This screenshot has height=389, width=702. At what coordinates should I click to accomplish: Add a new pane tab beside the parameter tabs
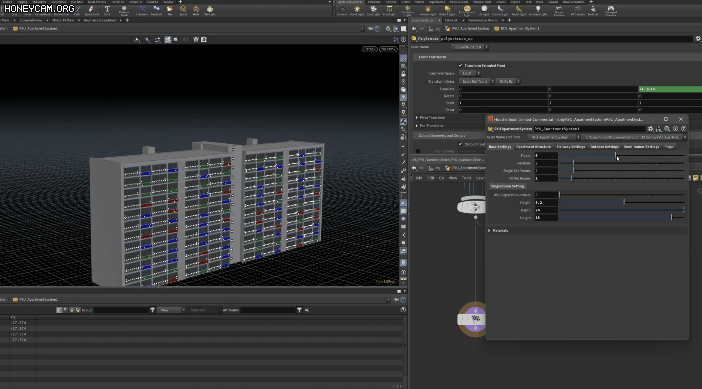[509, 20]
